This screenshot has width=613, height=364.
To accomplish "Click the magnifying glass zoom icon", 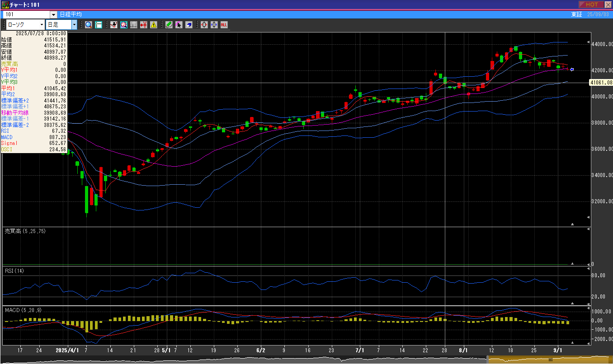I will click(88, 25).
